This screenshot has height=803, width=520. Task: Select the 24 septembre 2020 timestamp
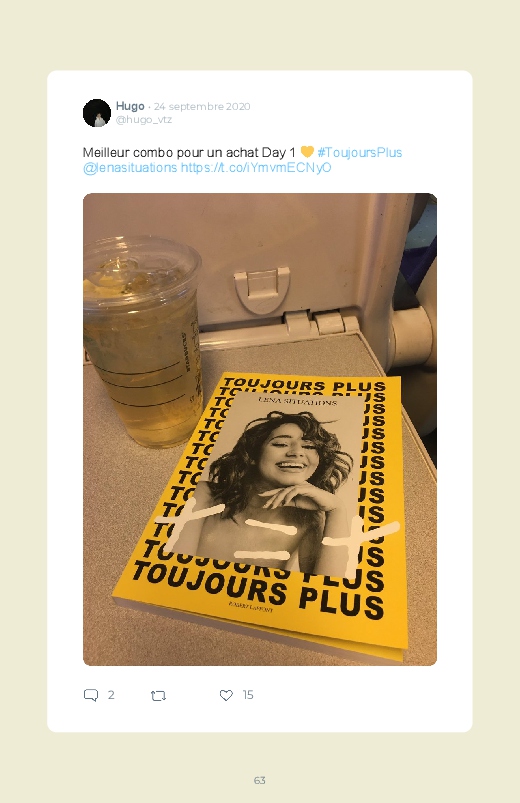coord(202,107)
